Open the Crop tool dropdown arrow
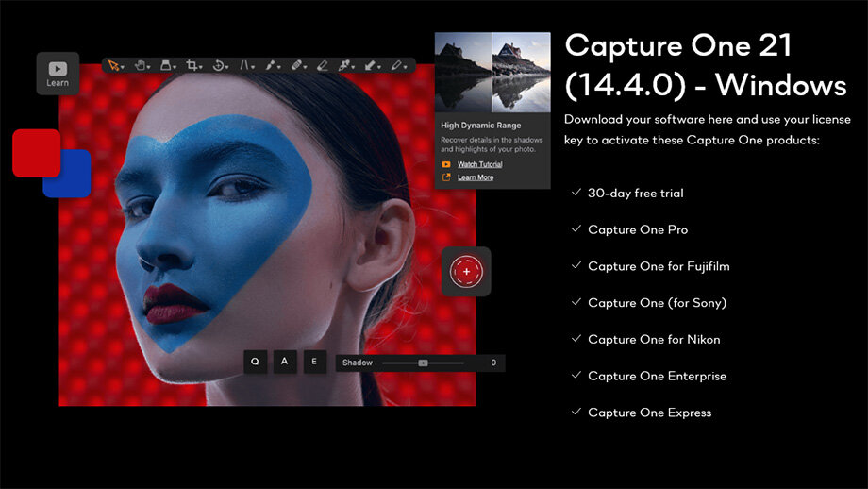The image size is (868, 489). point(200,68)
